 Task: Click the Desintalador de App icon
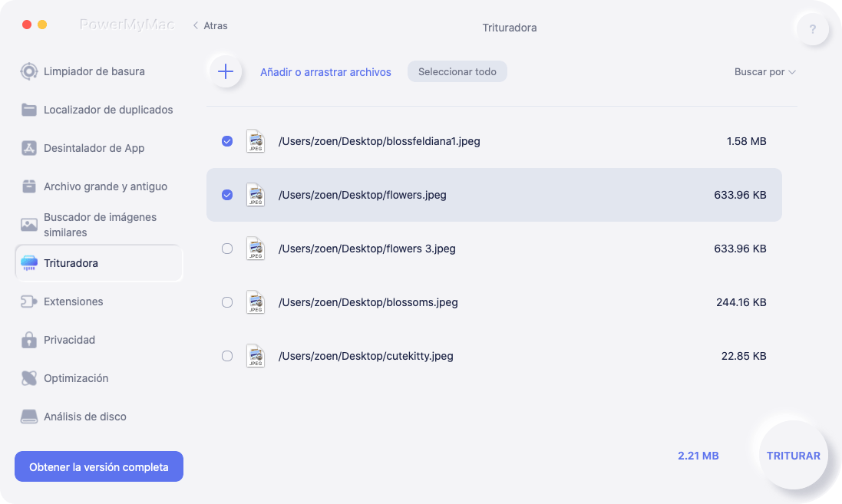[x=29, y=148]
